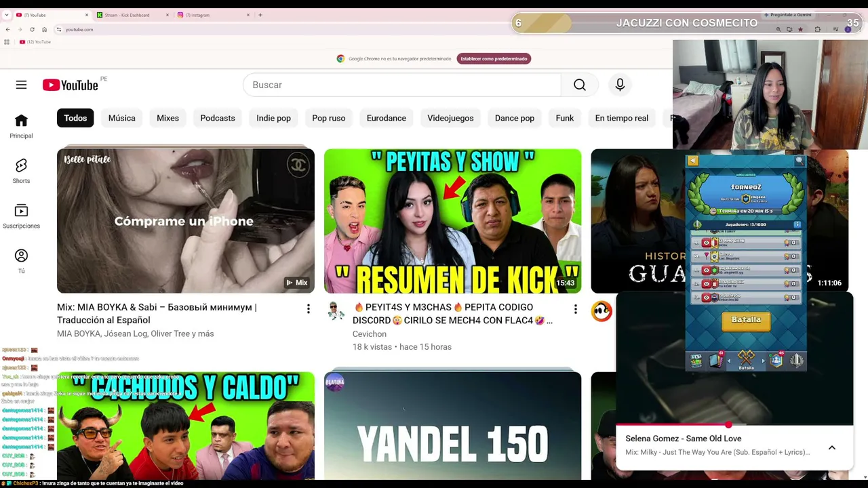Expand the miniplayer queue chevron
Image resolution: width=868 pixels, height=488 pixels.
click(x=832, y=448)
